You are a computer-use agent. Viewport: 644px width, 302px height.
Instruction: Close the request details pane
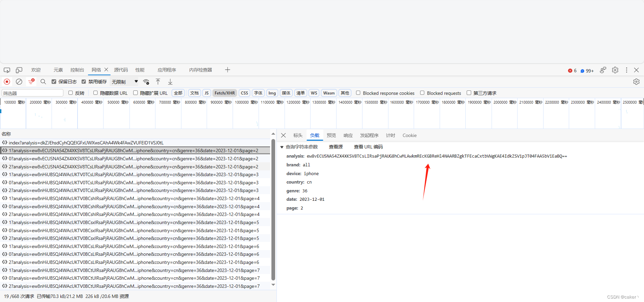[x=284, y=135]
